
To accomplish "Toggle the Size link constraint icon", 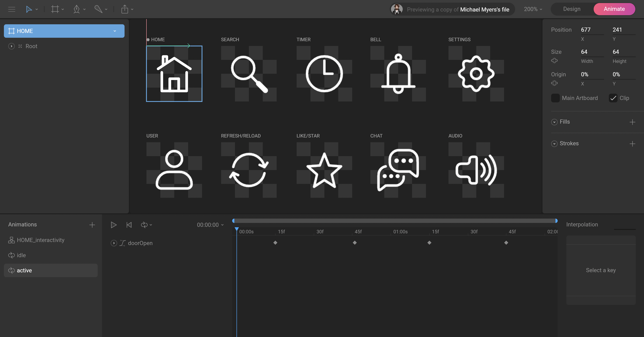I will point(554,61).
